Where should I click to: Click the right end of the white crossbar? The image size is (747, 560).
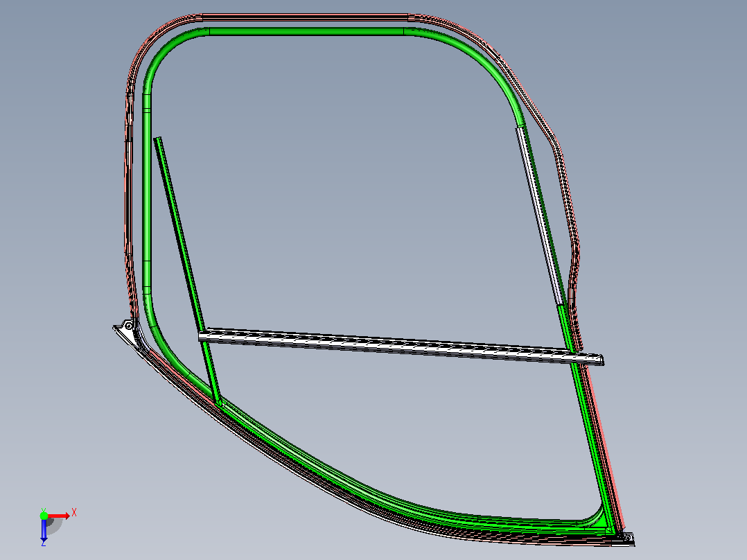(598, 359)
